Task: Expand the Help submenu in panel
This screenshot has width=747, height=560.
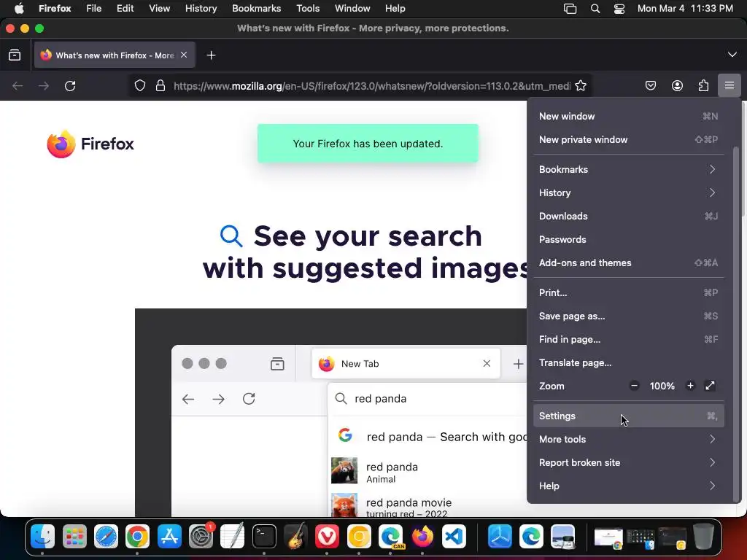Action: click(628, 486)
